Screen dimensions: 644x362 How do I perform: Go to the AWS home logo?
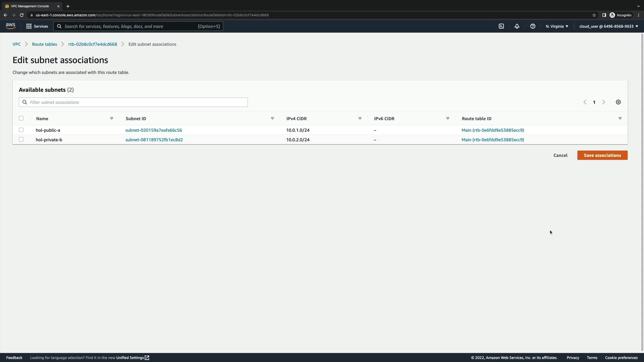pos(10,26)
